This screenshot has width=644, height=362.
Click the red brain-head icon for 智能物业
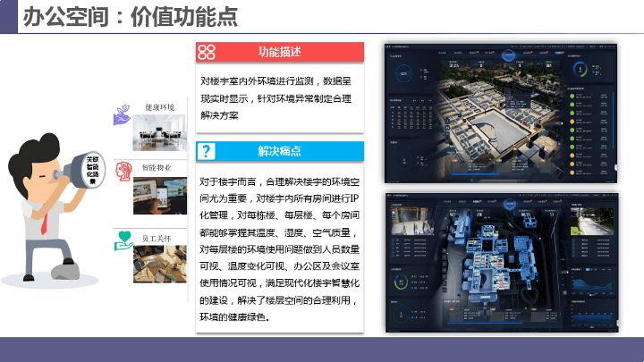[123, 171]
